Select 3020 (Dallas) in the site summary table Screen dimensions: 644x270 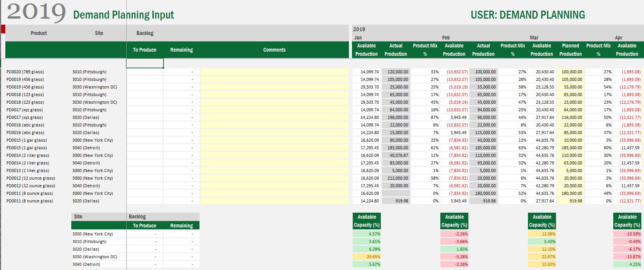[86, 249]
